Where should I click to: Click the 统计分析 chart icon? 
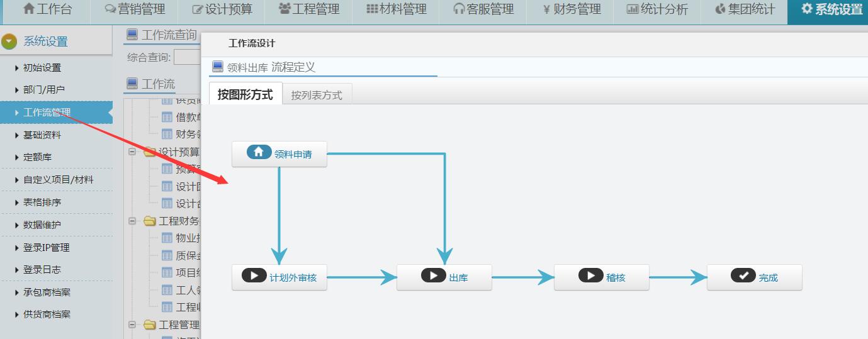pyautogui.click(x=633, y=9)
